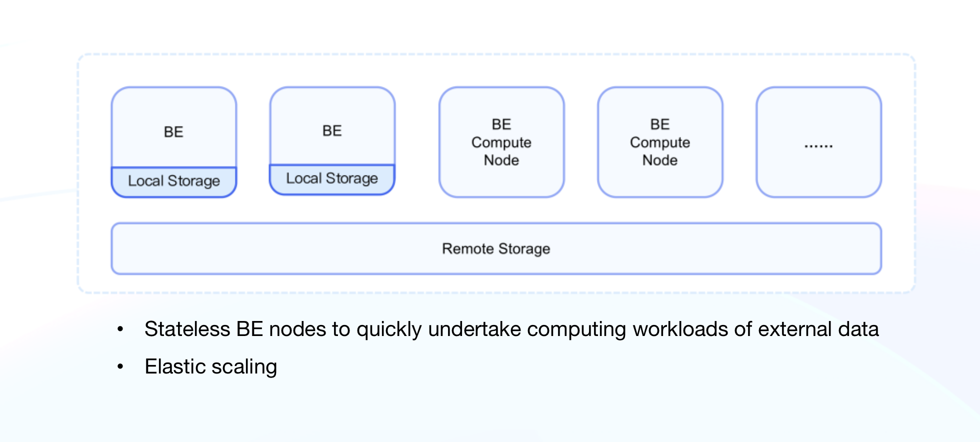This screenshot has height=442, width=980.
Task: Click the bullet dot before "Elastic scaling"
Action: tap(120, 366)
